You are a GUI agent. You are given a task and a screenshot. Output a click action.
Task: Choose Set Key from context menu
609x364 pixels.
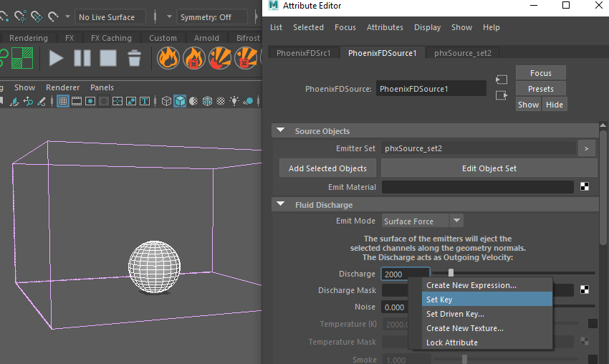tap(487, 300)
